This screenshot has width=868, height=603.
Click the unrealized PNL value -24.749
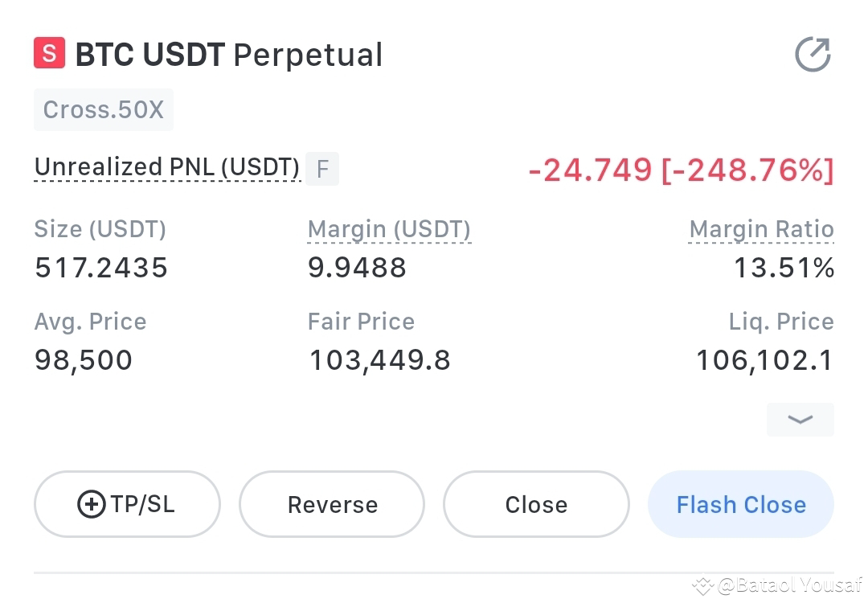click(590, 170)
